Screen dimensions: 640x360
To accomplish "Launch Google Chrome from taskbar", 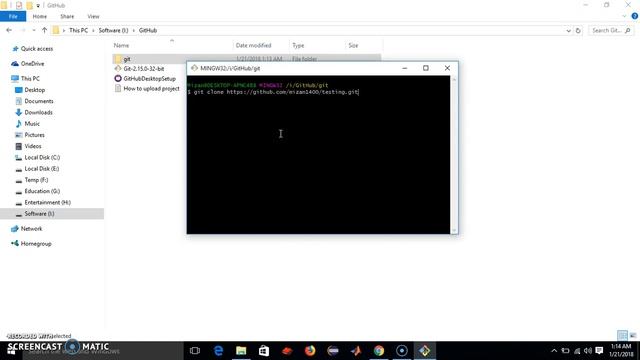I will pyautogui.click(x=379, y=351).
